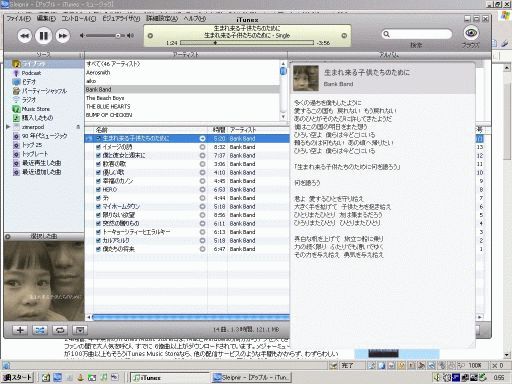Adjust the volume slider knob
Screen dimensions: 512x384
118,35
